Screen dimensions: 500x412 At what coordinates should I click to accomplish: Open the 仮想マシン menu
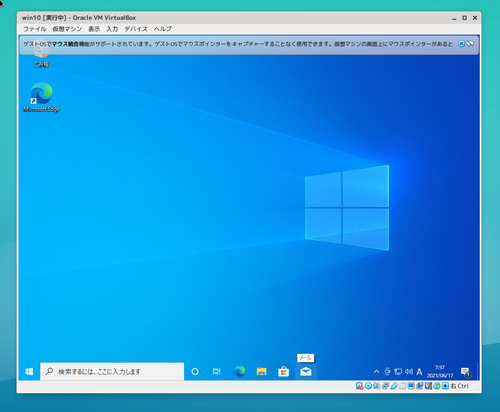click(x=67, y=29)
